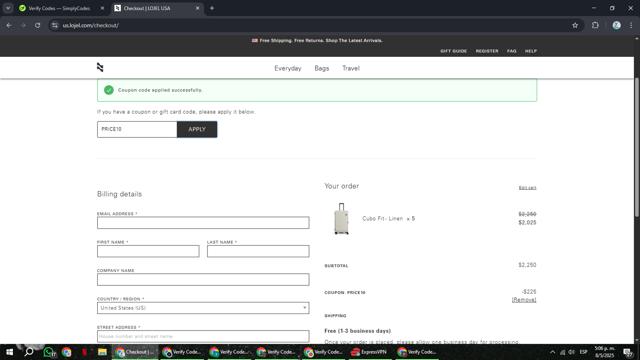Click the Company Name field

(203, 280)
